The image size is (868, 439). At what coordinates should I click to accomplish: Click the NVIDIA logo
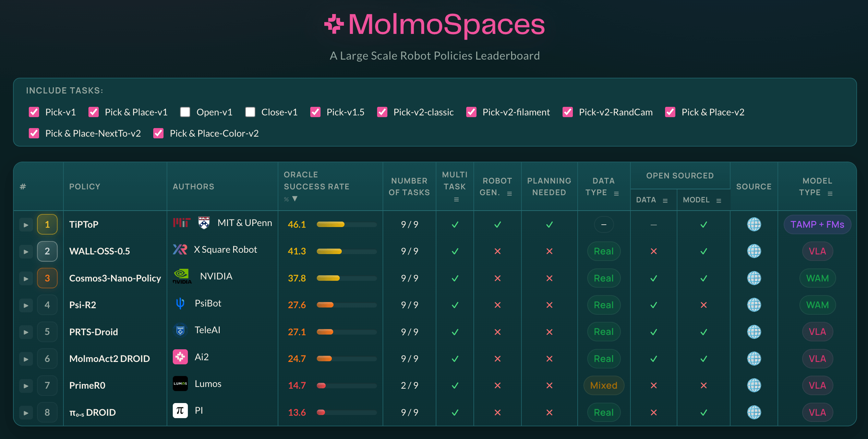click(182, 276)
